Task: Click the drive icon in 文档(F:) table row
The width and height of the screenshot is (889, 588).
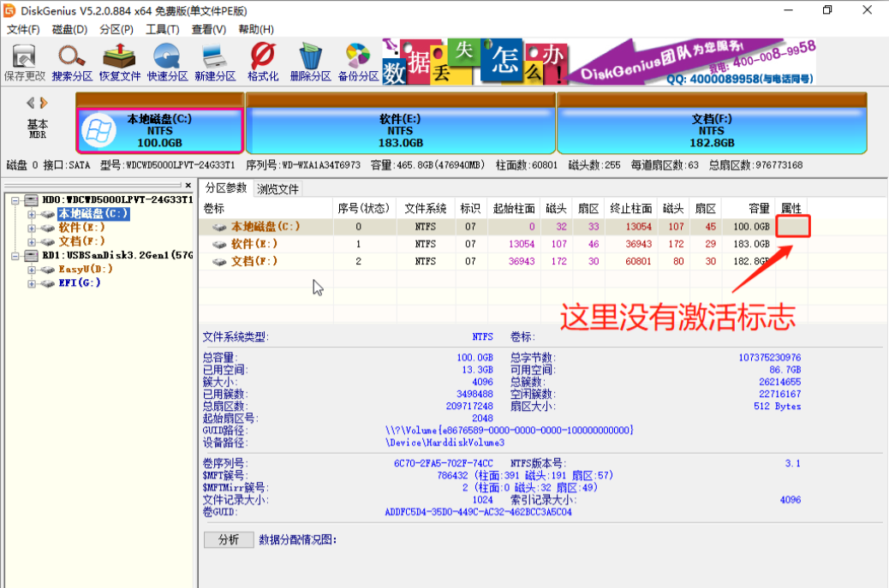Action: point(219,262)
